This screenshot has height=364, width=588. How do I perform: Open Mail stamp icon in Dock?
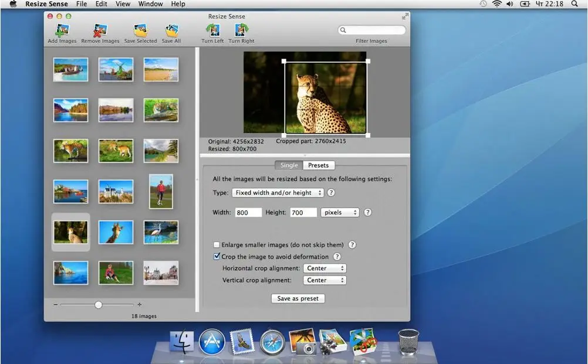[242, 342]
